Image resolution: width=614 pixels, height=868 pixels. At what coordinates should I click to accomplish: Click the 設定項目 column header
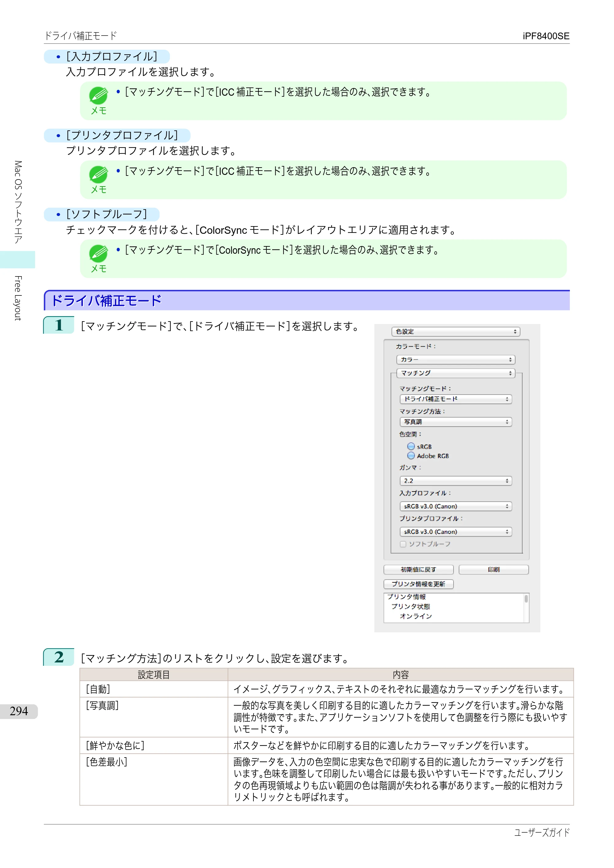(153, 675)
